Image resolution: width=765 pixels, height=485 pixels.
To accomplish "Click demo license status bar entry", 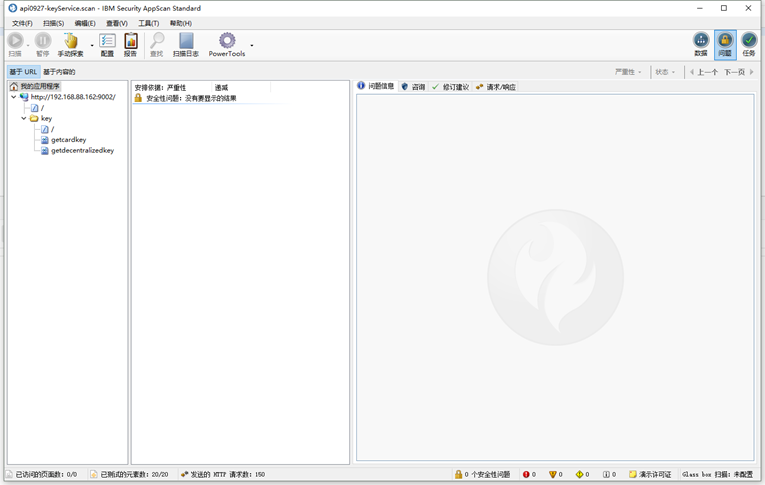I will (x=650, y=474).
